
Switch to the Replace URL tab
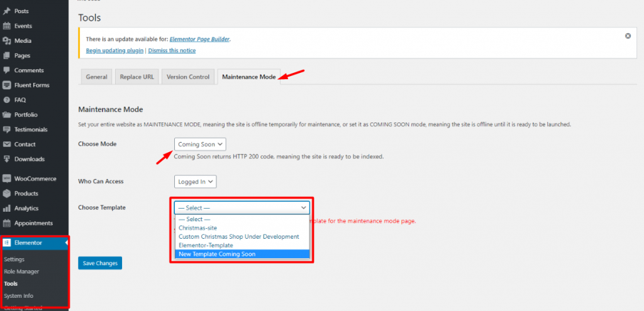coord(136,77)
